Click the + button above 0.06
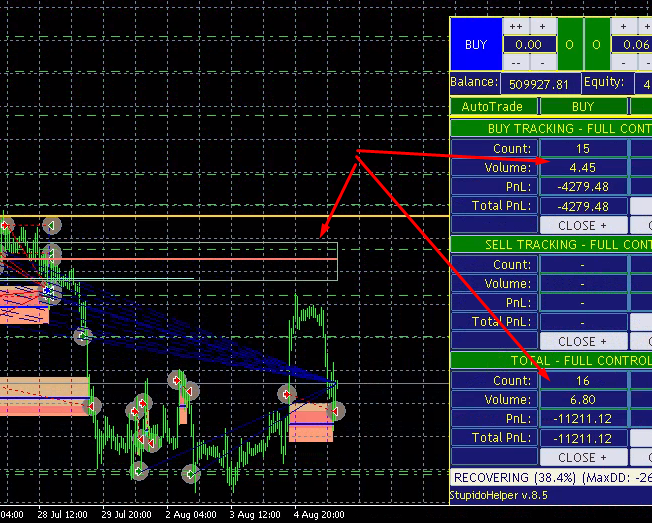 (623, 27)
